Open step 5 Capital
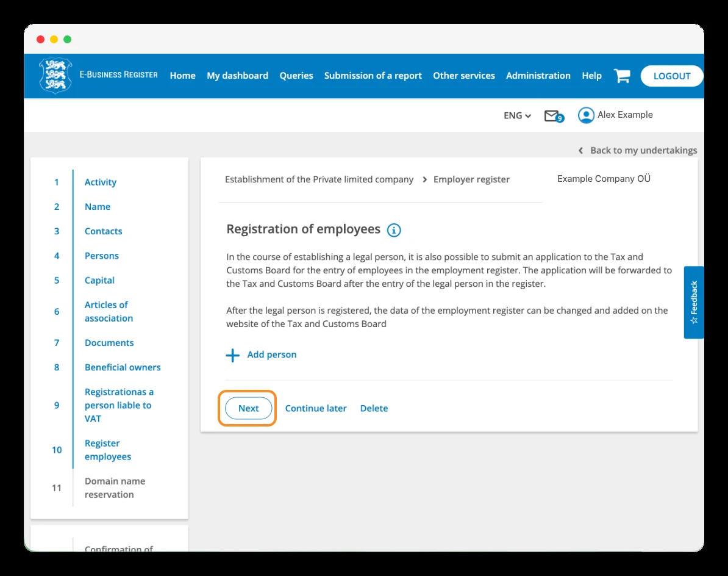Viewport: 728px width, 576px height. point(99,281)
